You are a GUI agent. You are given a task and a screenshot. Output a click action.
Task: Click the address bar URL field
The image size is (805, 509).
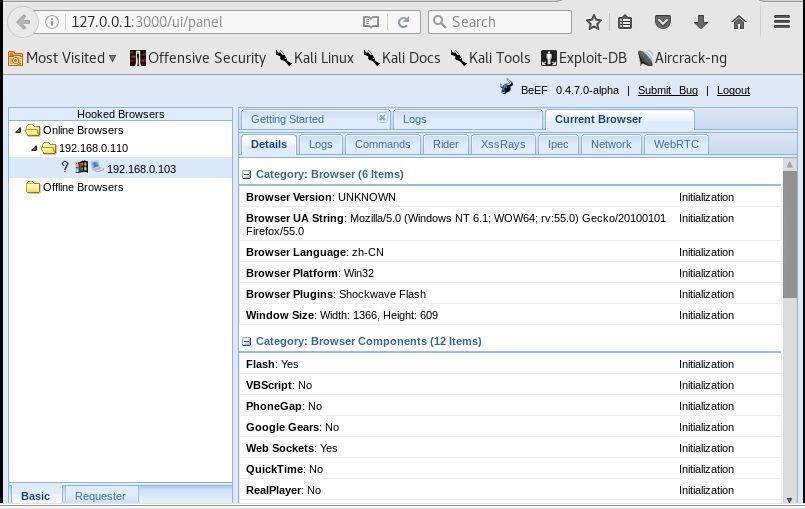click(x=214, y=22)
